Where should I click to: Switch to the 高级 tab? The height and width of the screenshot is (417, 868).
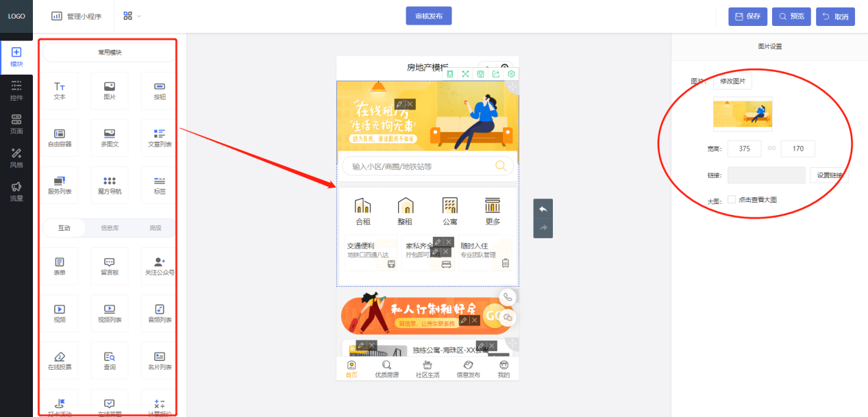click(156, 228)
